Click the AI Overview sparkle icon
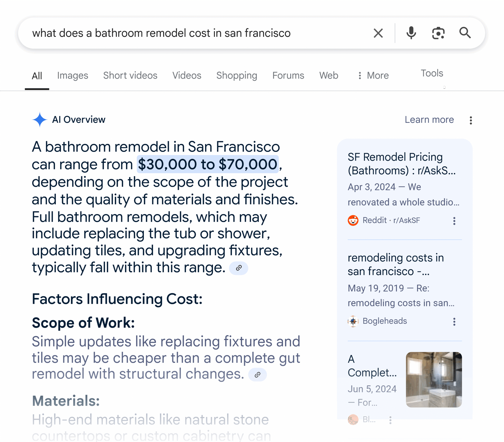 coord(40,120)
